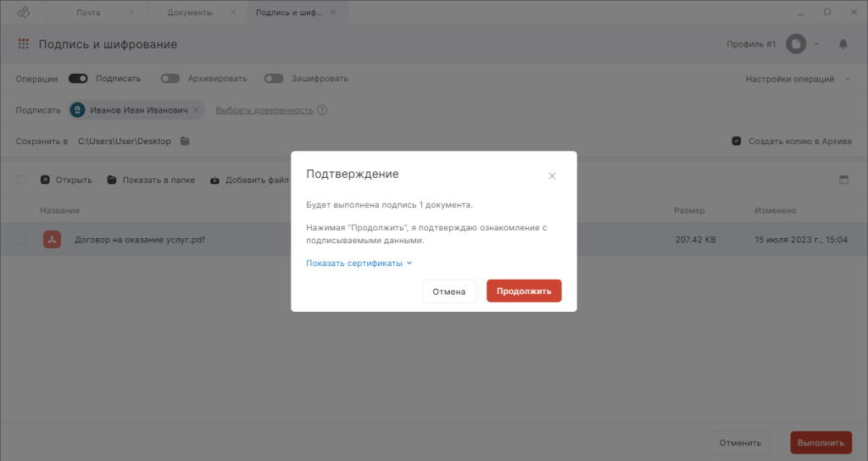The width and height of the screenshot is (868, 461).
Task: Select the Подпись и шиф... tab
Action: (289, 12)
